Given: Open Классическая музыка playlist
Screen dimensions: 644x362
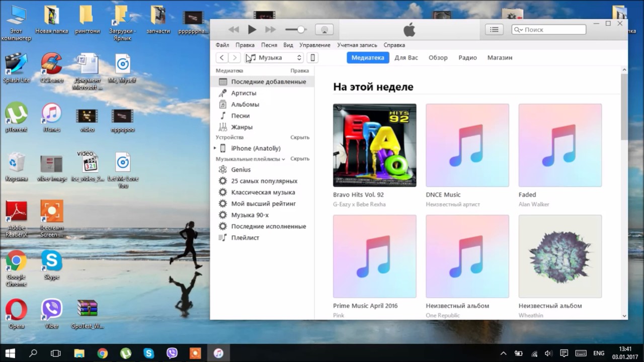Looking at the screenshot, I should (262, 193).
